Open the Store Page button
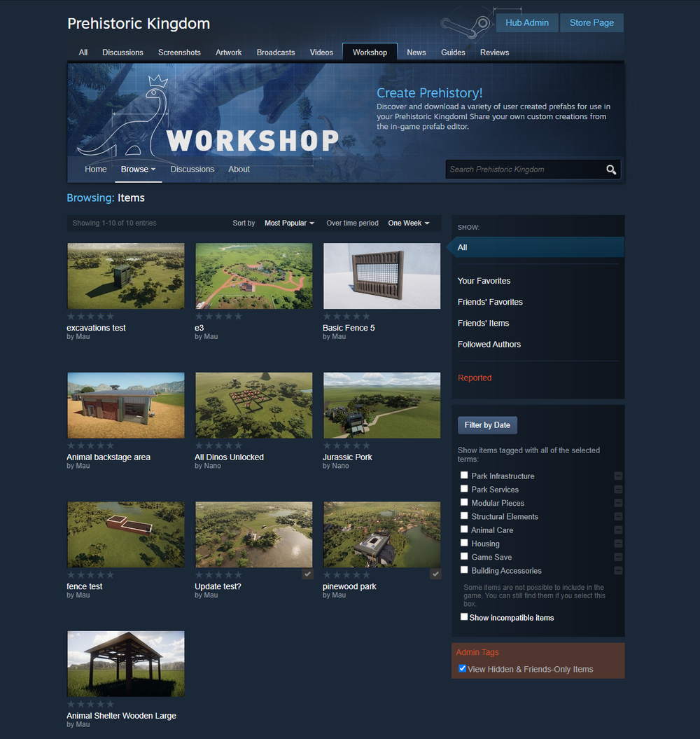This screenshot has height=739, width=700. pyautogui.click(x=591, y=22)
